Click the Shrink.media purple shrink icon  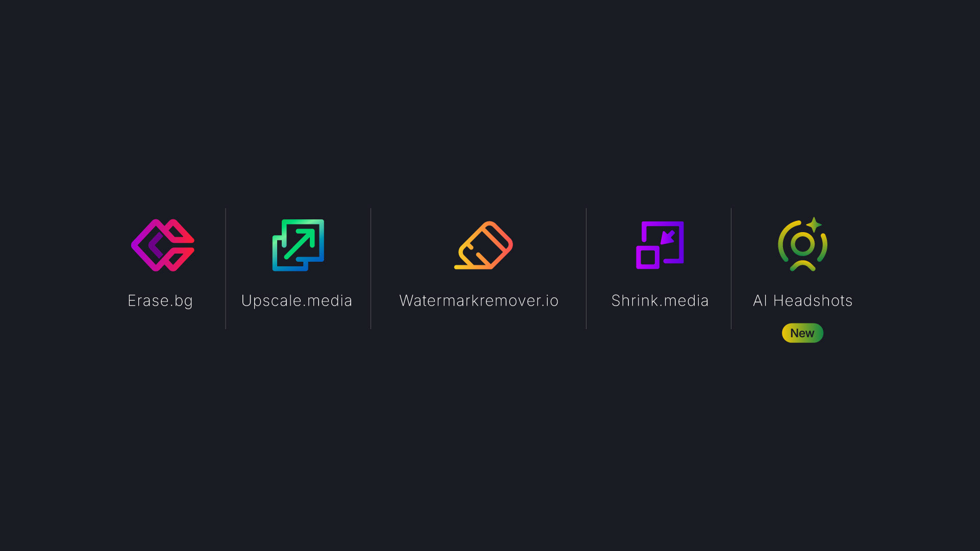660,245
